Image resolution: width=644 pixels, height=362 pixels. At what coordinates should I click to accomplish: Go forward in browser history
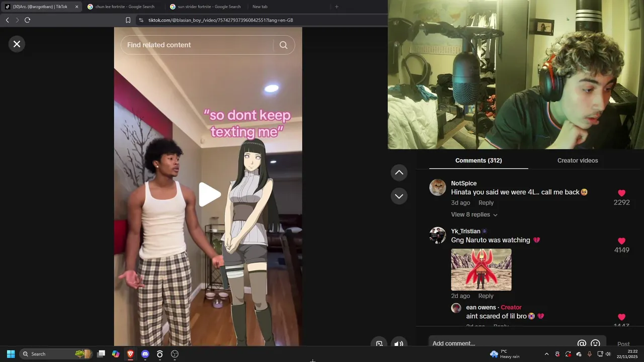tap(17, 20)
